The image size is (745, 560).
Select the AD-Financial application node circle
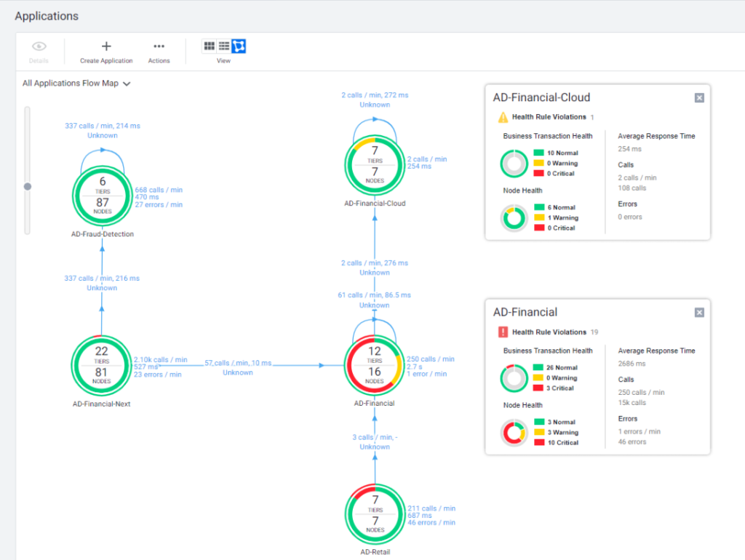coord(374,365)
